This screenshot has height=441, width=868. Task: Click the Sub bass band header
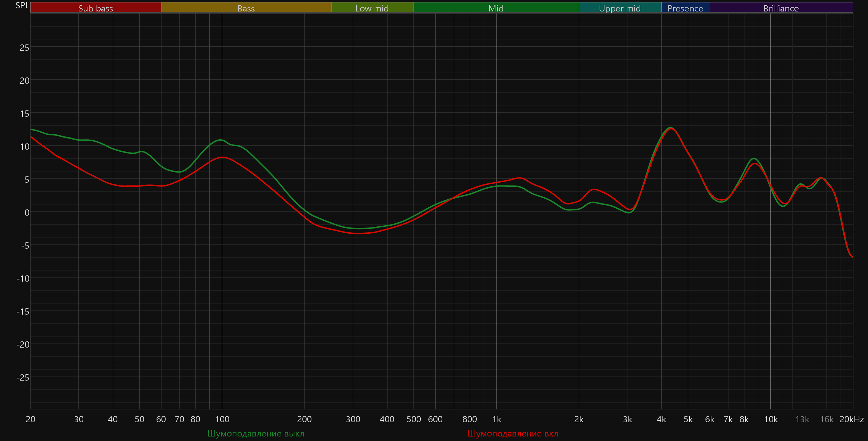95,8
